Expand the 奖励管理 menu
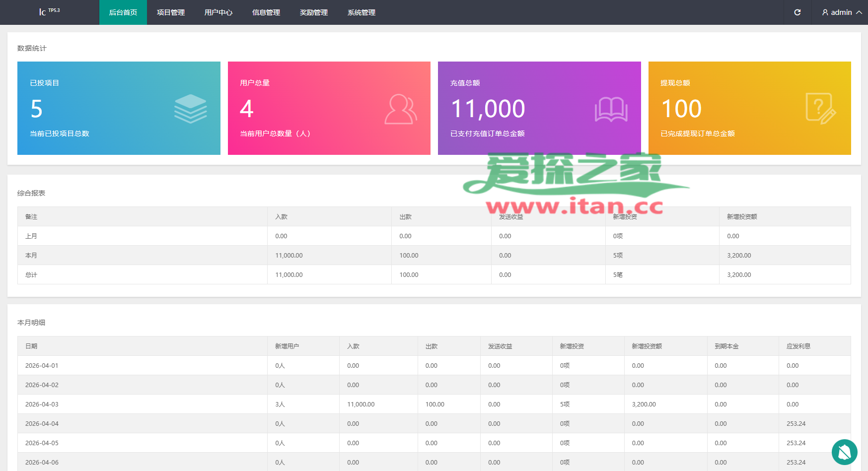The image size is (868, 471). (314, 12)
